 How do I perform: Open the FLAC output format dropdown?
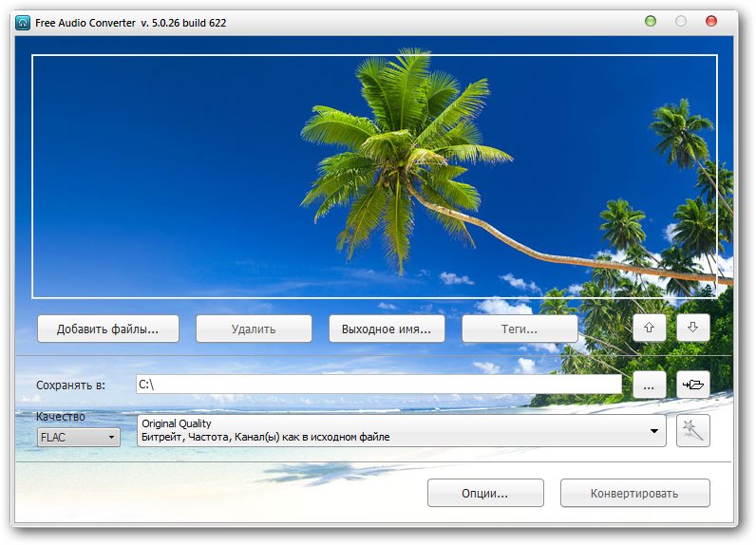79,438
